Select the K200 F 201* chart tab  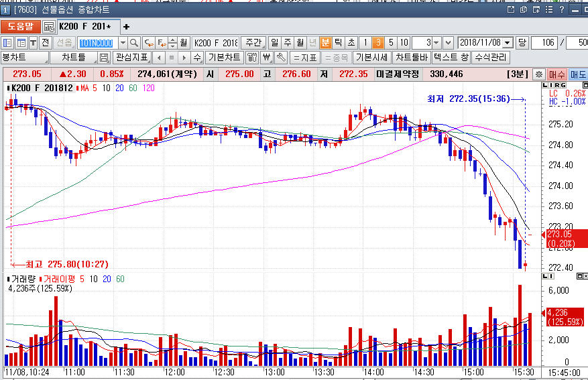85,27
